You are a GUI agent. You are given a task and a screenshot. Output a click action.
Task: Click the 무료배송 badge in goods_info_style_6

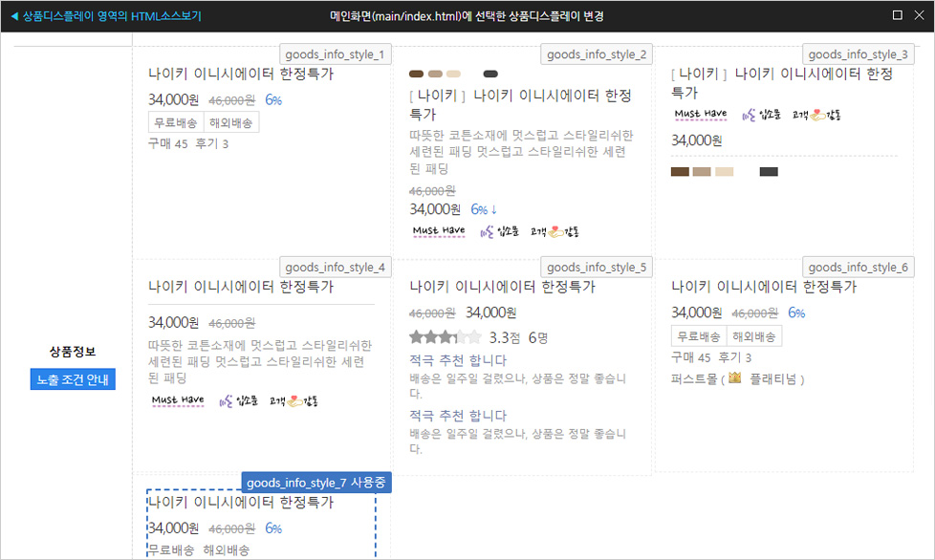tap(699, 336)
